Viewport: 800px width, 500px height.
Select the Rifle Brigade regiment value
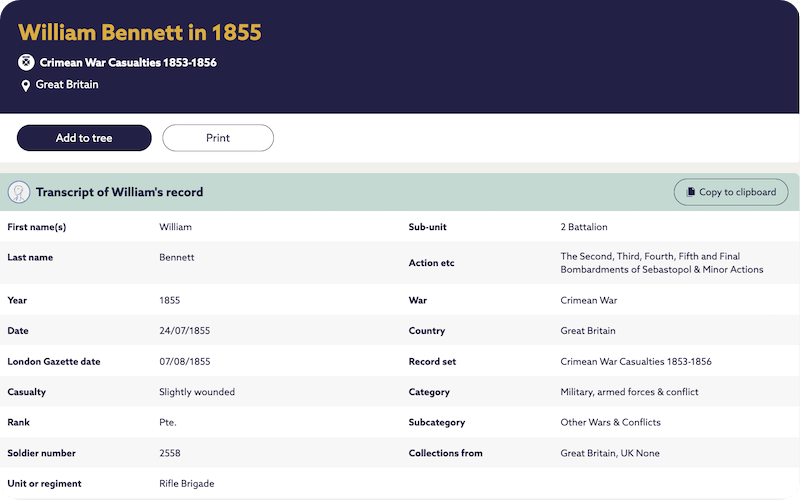(x=186, y=484)
